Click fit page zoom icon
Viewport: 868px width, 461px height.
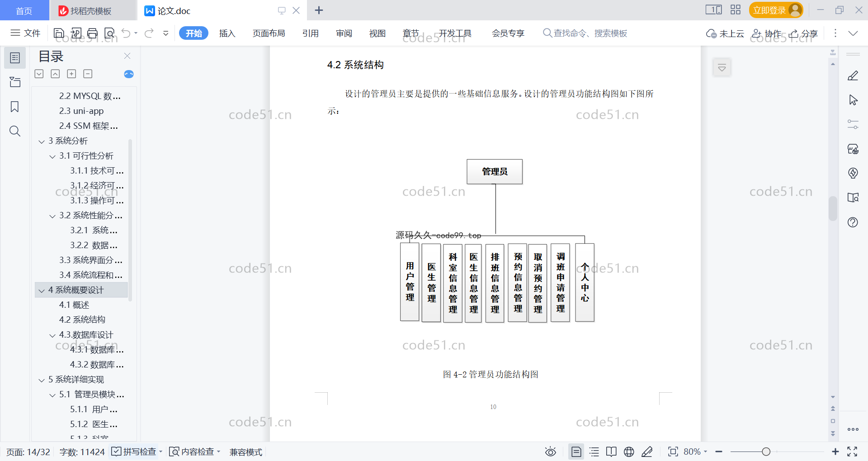pyautogui.click(x=673, y=452)
